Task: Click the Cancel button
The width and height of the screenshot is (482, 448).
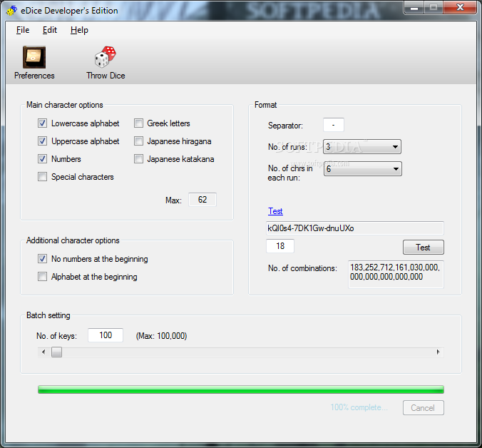Action: 424,408
